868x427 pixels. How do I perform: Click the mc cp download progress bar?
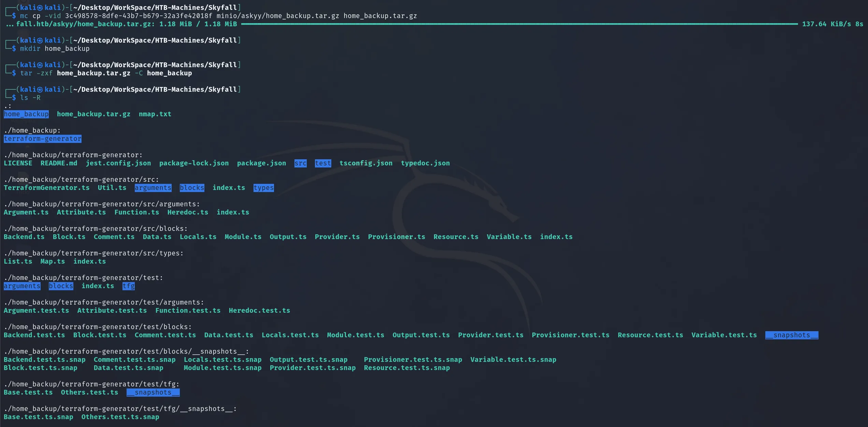[x=520, y=24]
